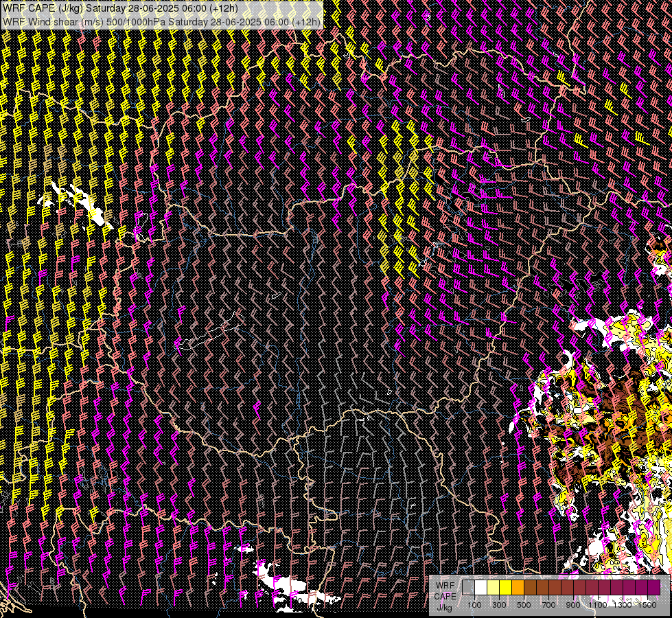The height and width of the screenshot is (618, 672).
Task: Click the WRF Wind shear 500/1000hPa title line
Action: 161,22
